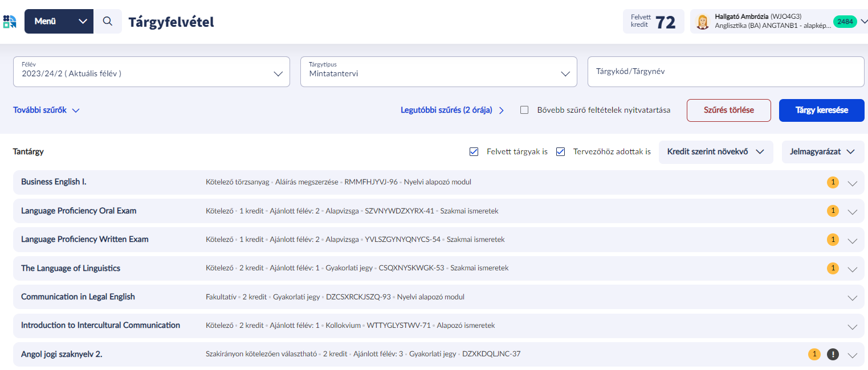Open the search magnifier icon
Viewport: 868px width, 370px height.
(108, 22)
